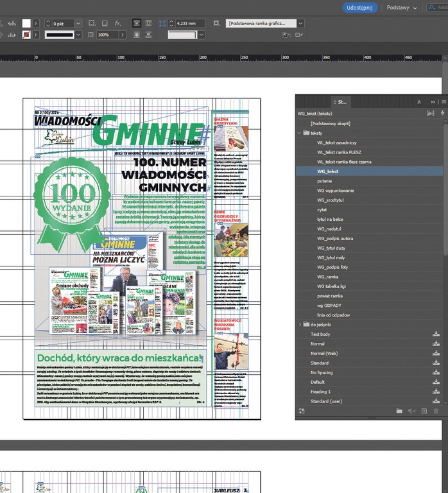The image size is (448, 493).
Task: Open the object style dropdown '[Podstawowa ramka graficz...'
Action: 300,23
